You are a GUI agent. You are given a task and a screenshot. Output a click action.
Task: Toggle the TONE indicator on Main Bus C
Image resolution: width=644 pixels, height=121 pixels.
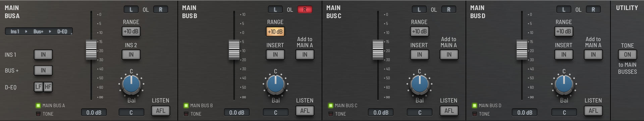[x=331, y=114]
